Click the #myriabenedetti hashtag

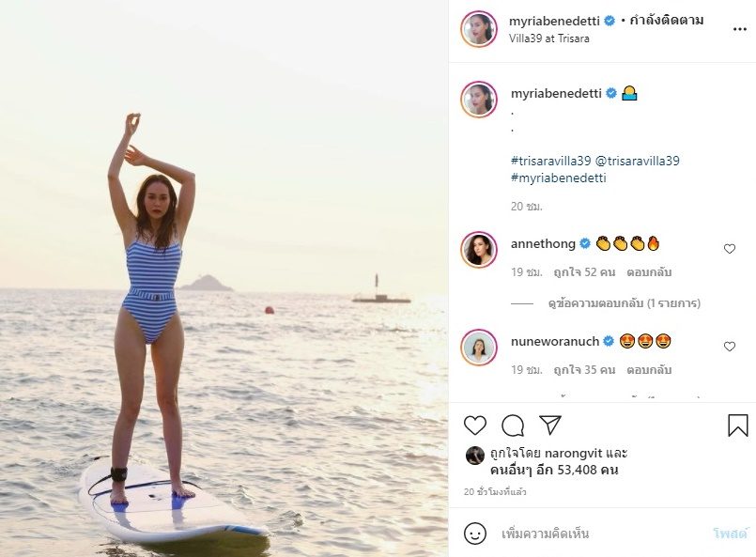[558, 178]
